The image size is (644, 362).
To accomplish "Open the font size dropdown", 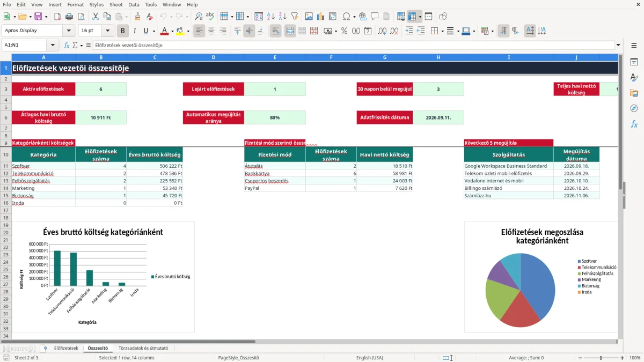I will [x=107, y=31].
